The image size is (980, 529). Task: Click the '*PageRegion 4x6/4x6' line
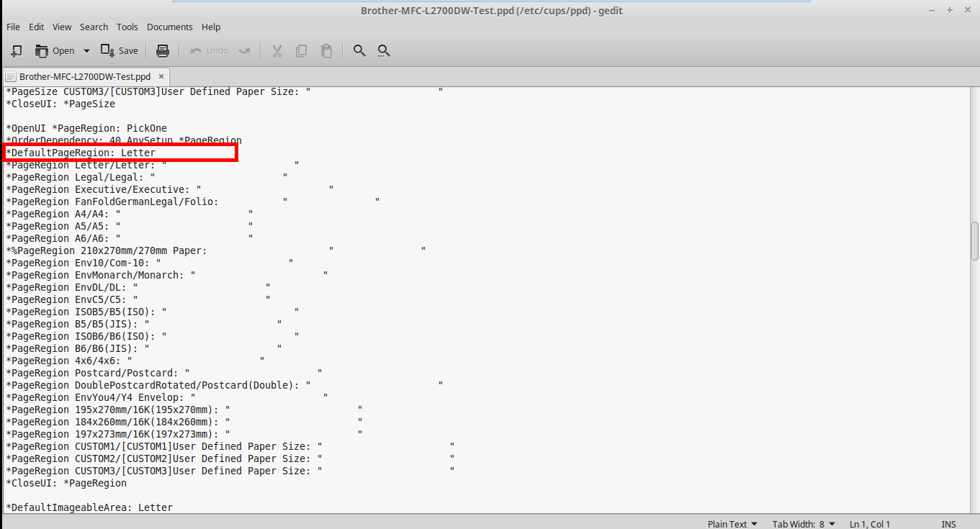135,361
